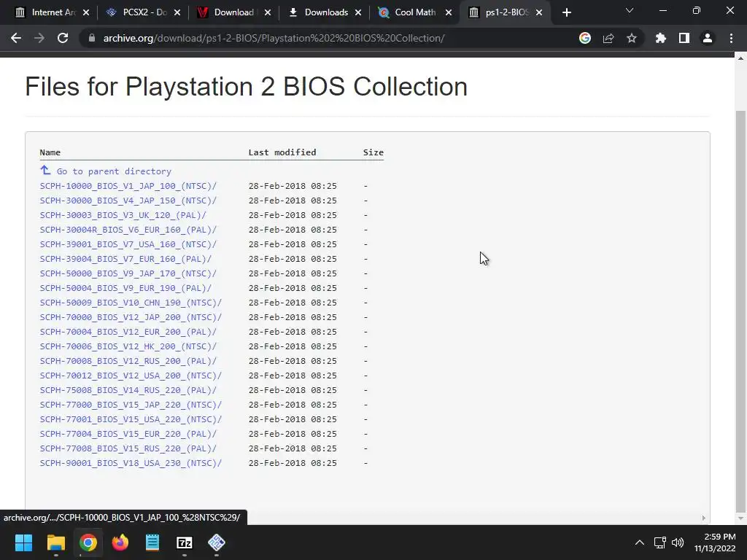This screenshot has width=747, height=560.
Task: Open Chrome's three-dot menu
Action: [x=731, y=38]
